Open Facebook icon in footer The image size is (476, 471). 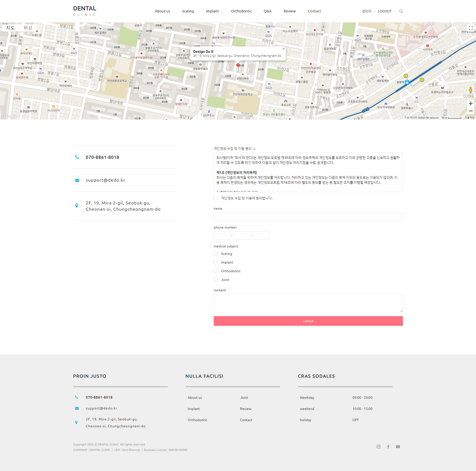388,447
